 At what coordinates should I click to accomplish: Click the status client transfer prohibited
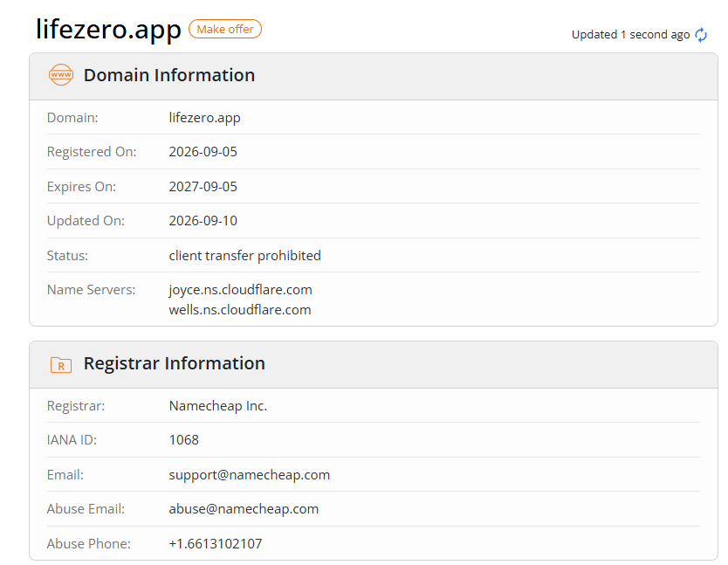[244, 256]
